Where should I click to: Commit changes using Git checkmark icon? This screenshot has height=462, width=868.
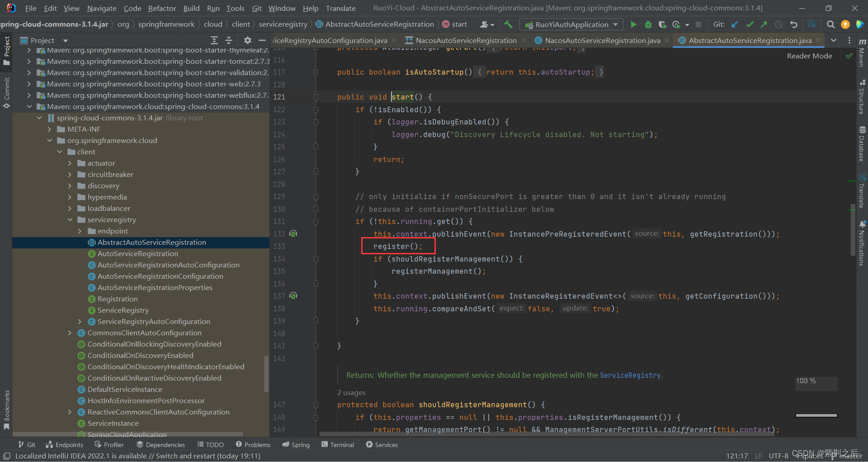point(750,24)
